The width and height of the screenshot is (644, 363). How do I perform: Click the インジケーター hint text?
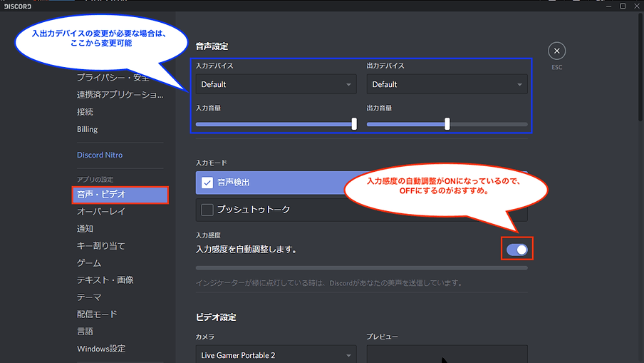331,283
